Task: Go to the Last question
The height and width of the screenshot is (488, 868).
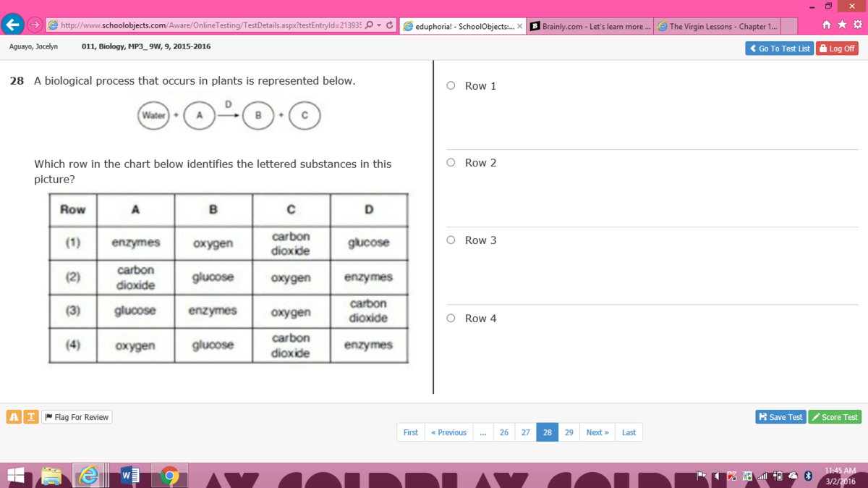Action: pyautogui.click(x=629, y=432)
